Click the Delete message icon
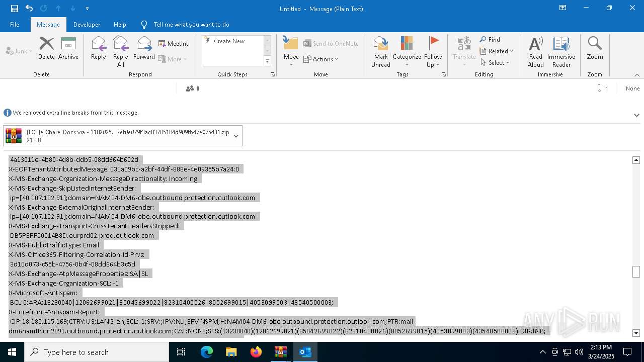 tap(46, 48)
